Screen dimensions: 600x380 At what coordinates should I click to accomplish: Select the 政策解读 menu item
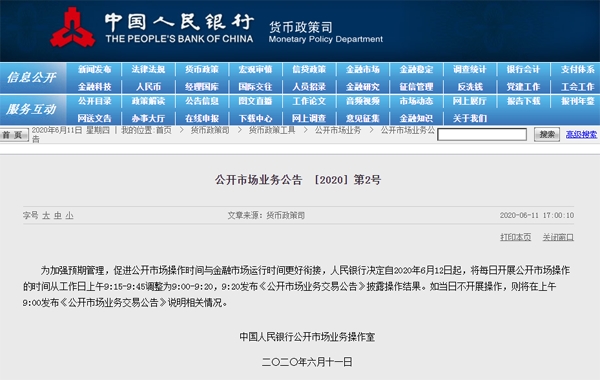148,101
